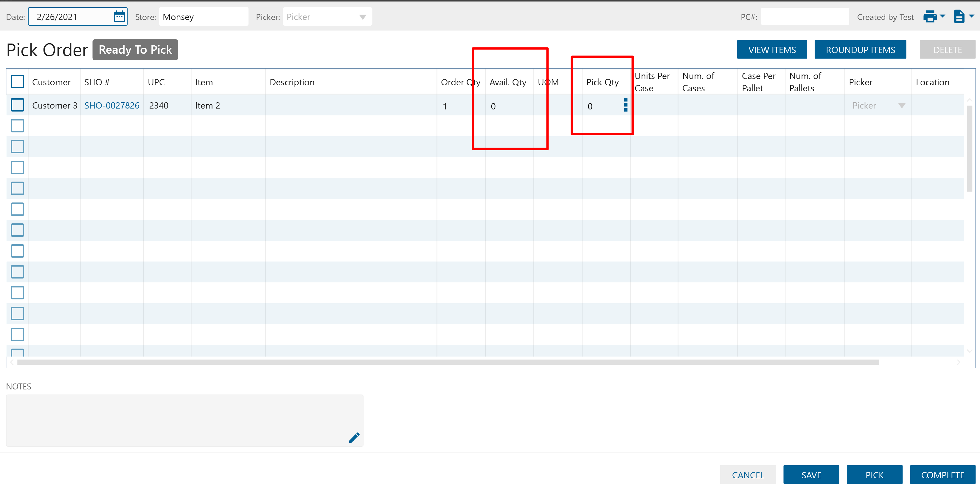Expand the Customer 3 row Picker dropdown
Screen dimensions: 980x495
point(902,106)
